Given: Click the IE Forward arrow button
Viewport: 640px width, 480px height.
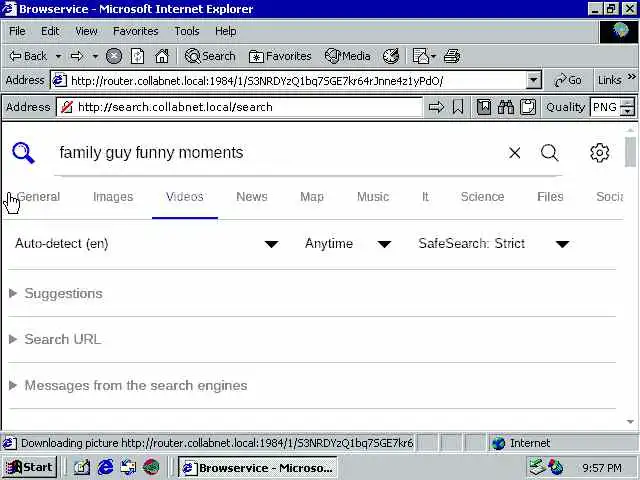Looking at the screenshot, I should (x=77, y=56).
